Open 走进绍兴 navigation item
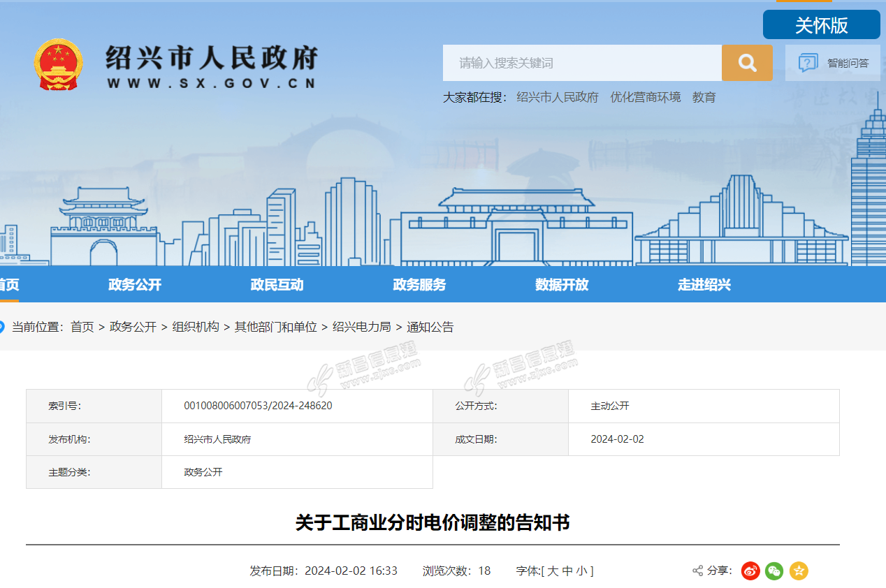 tap(704, 285)
